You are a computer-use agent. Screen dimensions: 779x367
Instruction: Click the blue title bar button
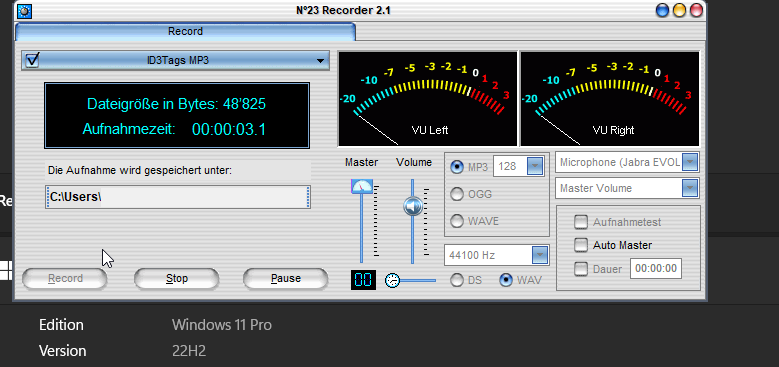coord(663,10)
